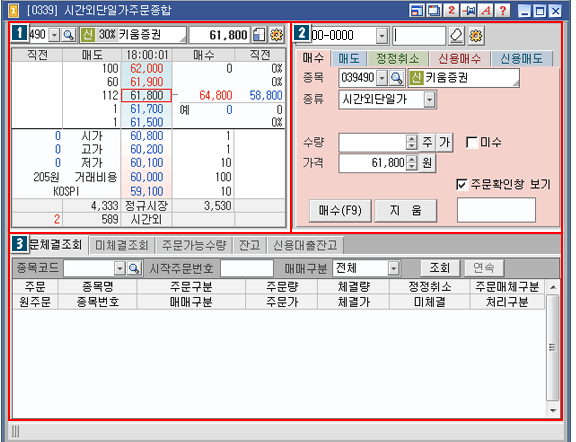The height and width of the screenshot is (442, 576).
Task: Click the 수량 quantity input field
Action: [x=372, y=142]
